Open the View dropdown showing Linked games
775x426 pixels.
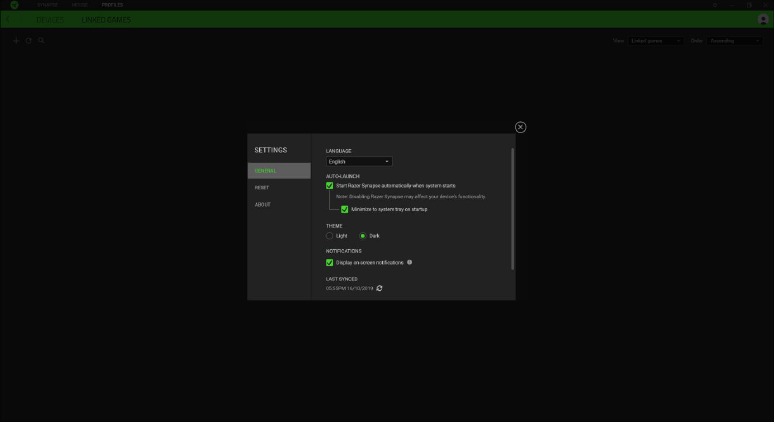click(655, 41)
